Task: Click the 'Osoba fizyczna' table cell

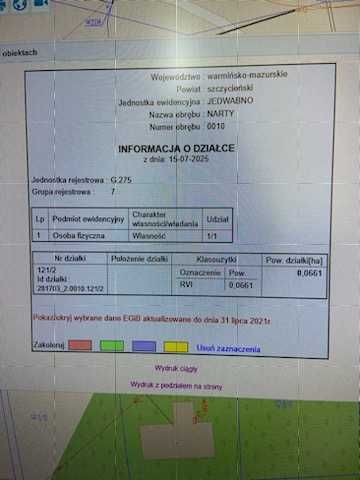Action: click(x=79, y=236)
